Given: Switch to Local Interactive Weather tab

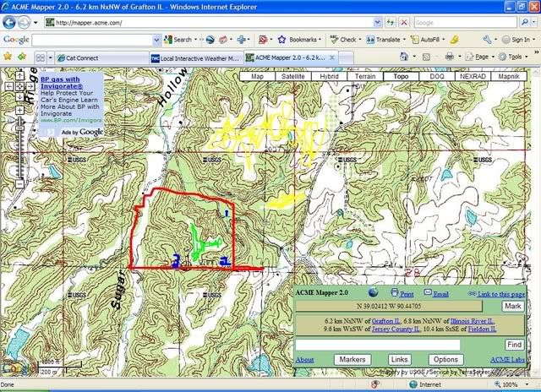Looking at the screenshot, I should [196, 58].
